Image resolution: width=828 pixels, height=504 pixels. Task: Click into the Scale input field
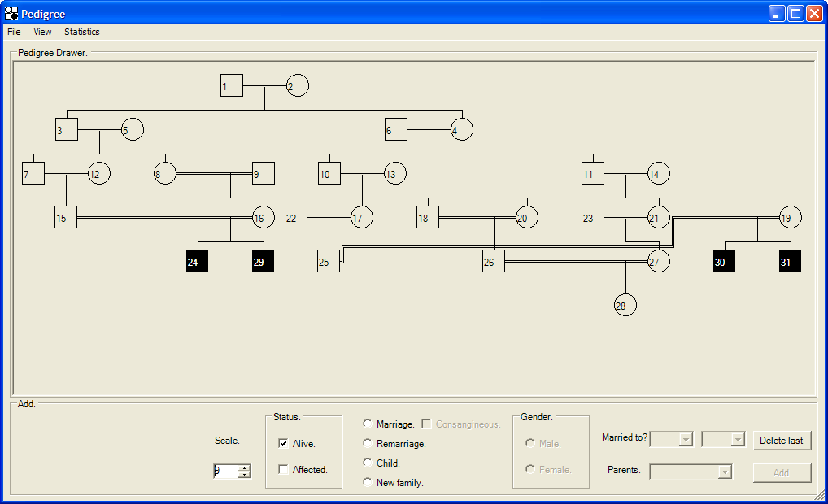[x=225, y=471]
